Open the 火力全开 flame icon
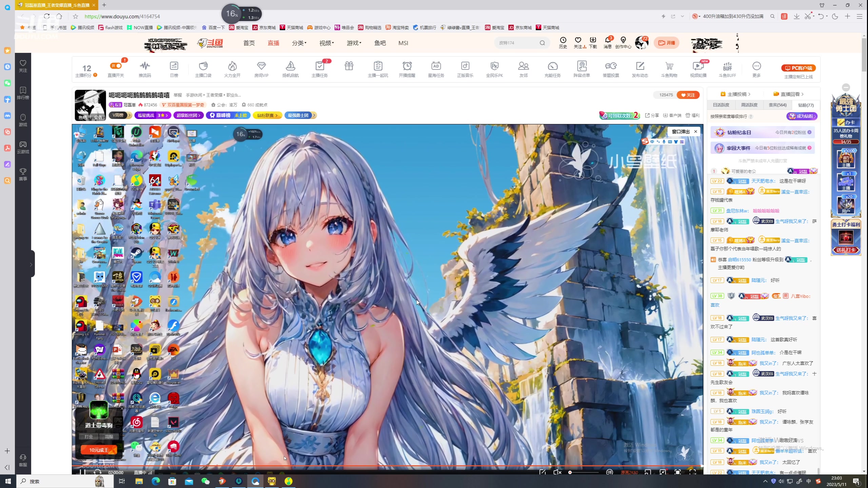This screenshot has height=488, width=868. click(x=232, y=66)
